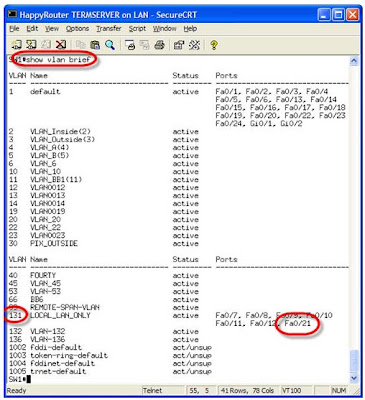Click the Print Screen toolbar icon

pos(130,44)
